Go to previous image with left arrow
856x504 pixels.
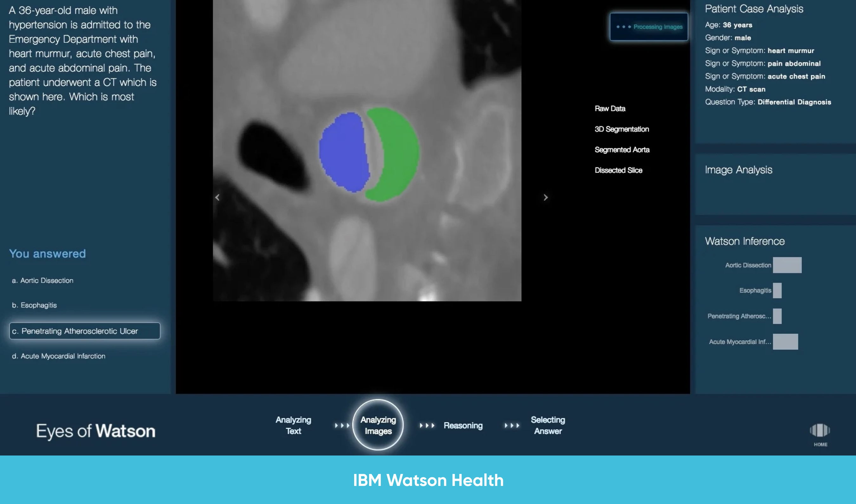pos(217,197)
